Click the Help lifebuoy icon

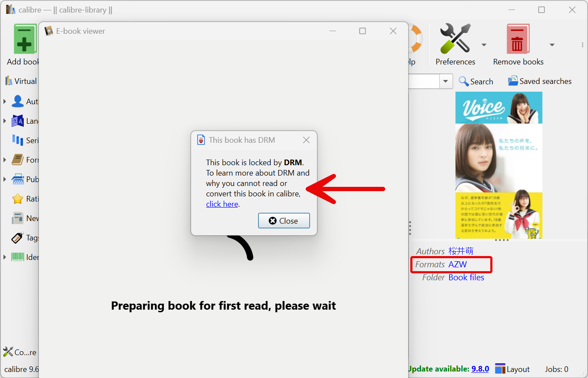click(x=415, y=39)
